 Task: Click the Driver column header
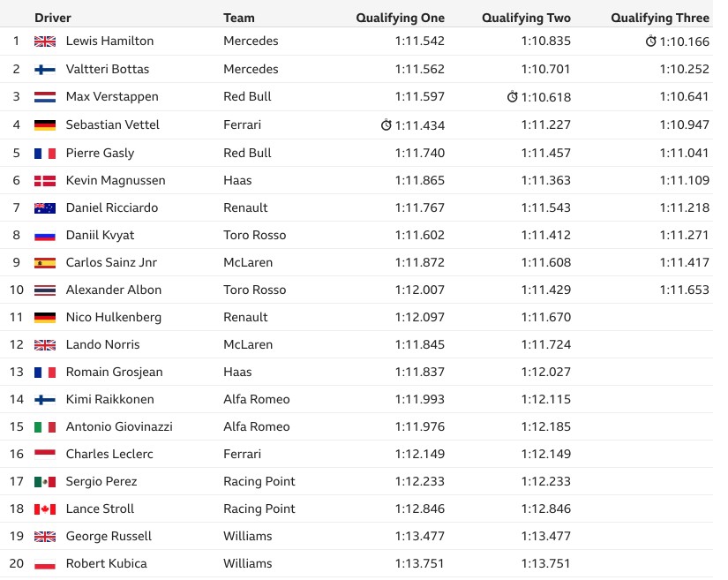click(53, 18)
